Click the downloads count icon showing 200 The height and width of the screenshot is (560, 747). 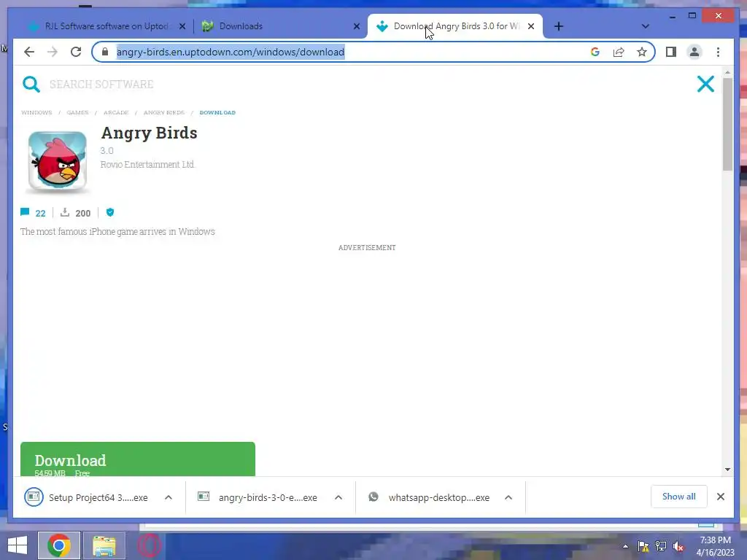point(65,212)
